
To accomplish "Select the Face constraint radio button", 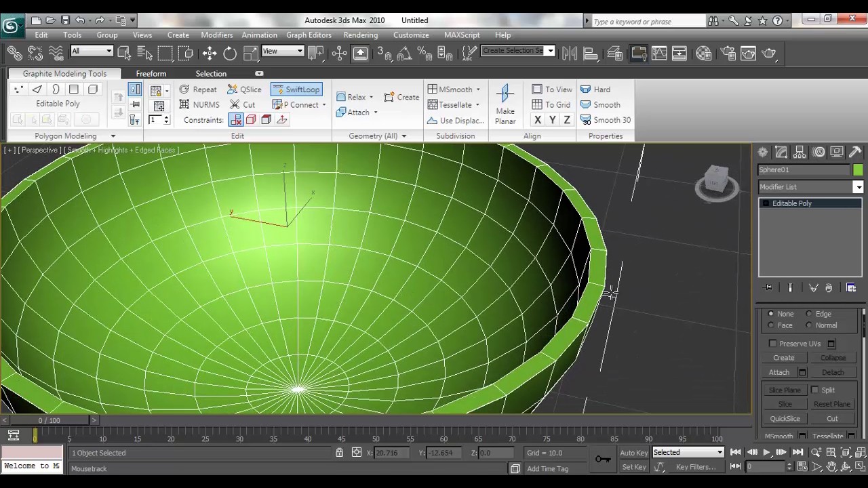I will (x=770, y=325).
